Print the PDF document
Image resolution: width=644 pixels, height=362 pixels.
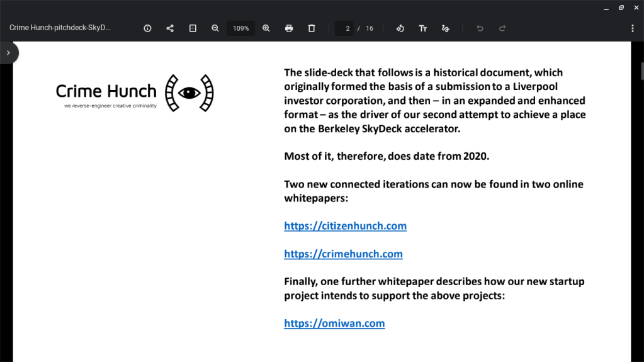(289, 28)
